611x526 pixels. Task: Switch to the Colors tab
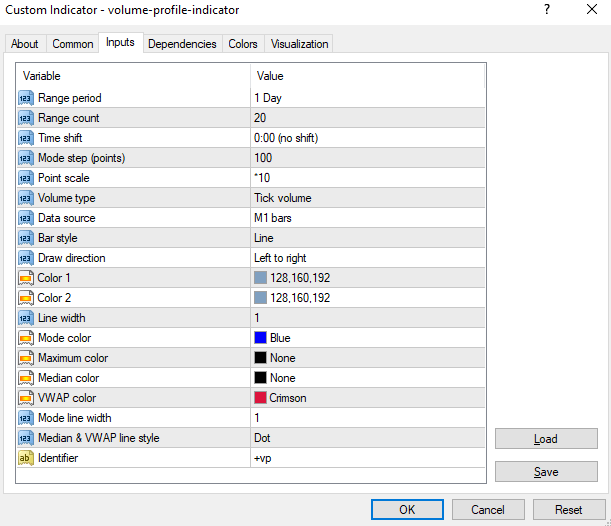coord(243,44)
